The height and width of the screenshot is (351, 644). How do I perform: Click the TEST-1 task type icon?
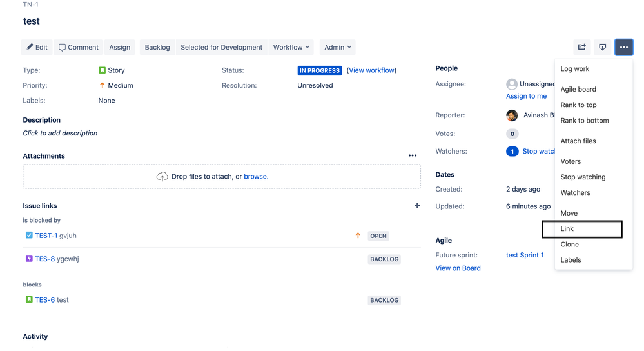[29, 235]
